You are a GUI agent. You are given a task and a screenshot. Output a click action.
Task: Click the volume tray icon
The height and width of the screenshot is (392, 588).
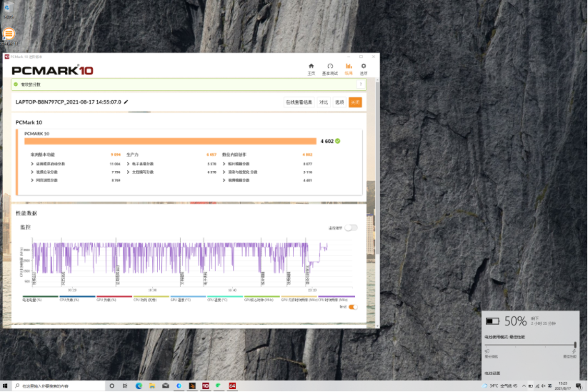pyautogui.click(x=544, y=386)
